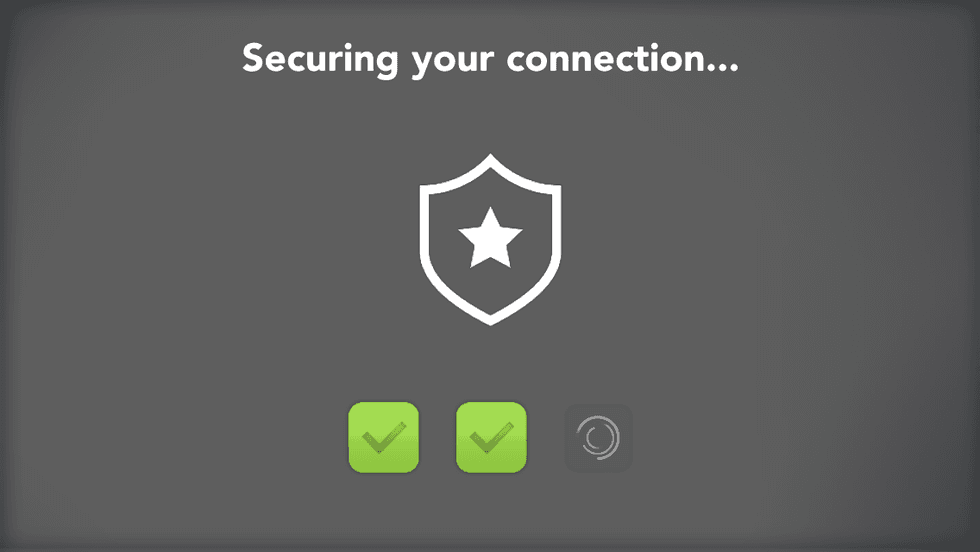
Task: Click the ellipsis dots after "connection"
Action: point(724,68)
